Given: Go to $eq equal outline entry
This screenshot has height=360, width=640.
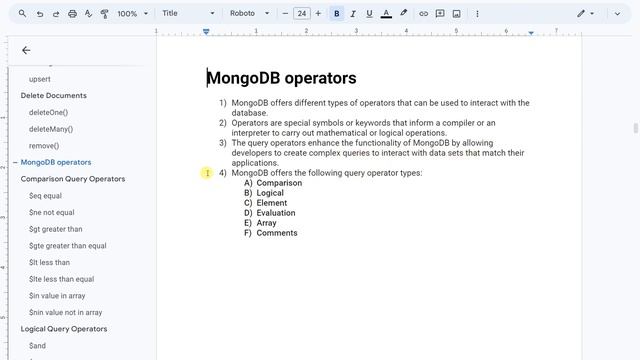Looking at the screenshot, I should pos(45,196).
